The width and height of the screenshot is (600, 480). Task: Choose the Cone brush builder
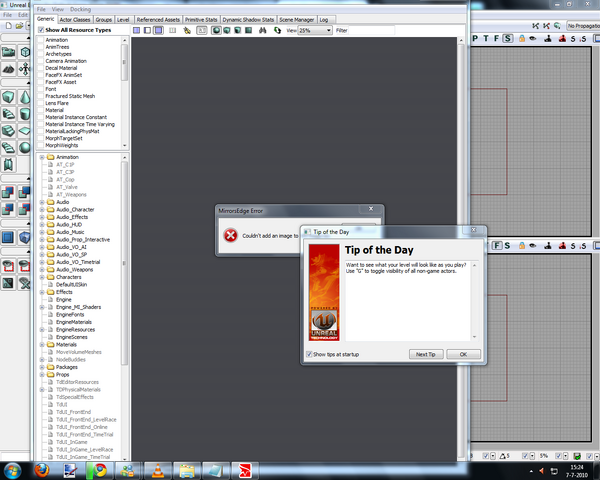[25, 97]
